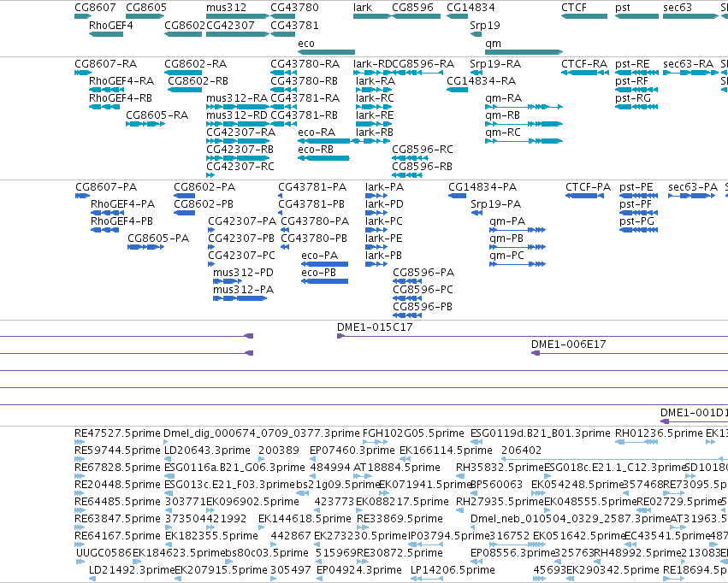
Task: Click the pst gene label
Action: tap(623, 8)
